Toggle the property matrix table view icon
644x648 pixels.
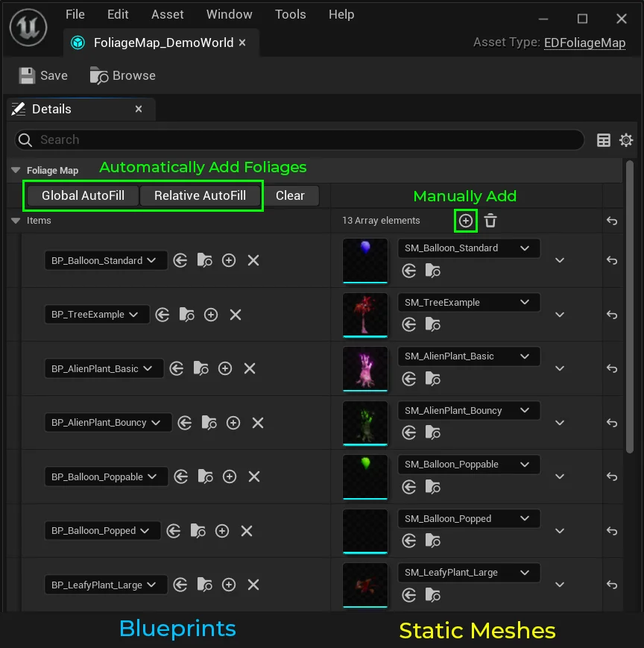[604, 140]
